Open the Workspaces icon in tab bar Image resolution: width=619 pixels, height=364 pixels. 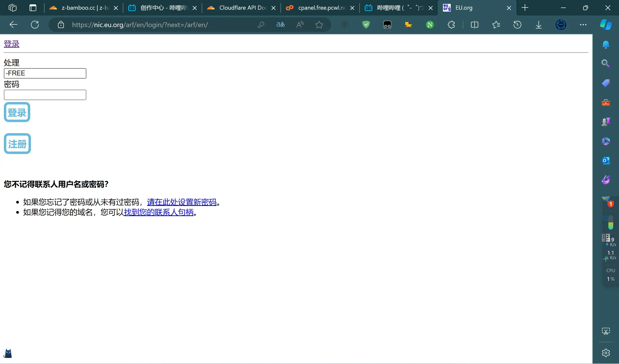click(12, 8)
